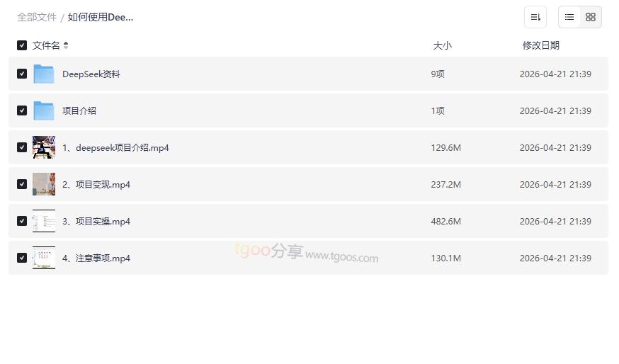Go to 全部文件 in breadcrumb
Image resolution: width=619 pixels, height=364 pixels.
[37, 17]
